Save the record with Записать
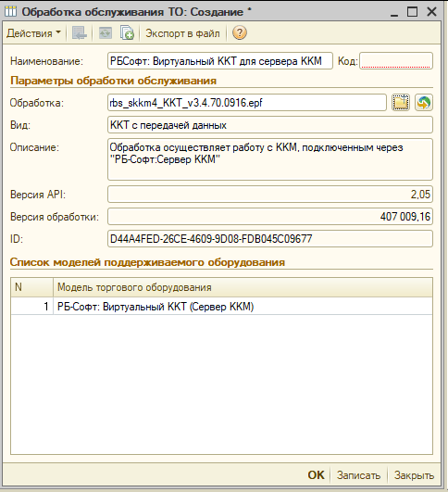Screen dimensions: 448x492 click(358, 475)
